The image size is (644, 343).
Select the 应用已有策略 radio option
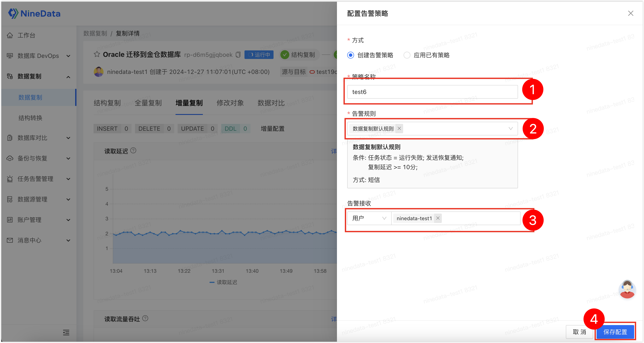407,55
